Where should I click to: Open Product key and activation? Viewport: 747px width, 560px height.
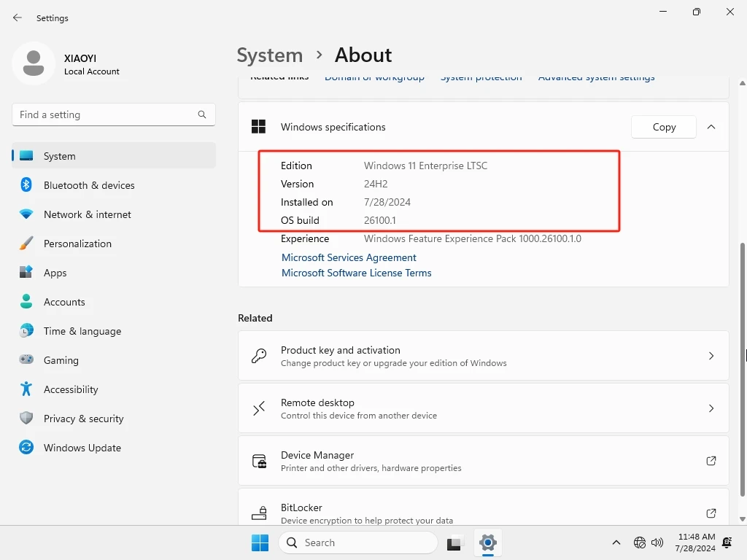[x=483, y=356]
